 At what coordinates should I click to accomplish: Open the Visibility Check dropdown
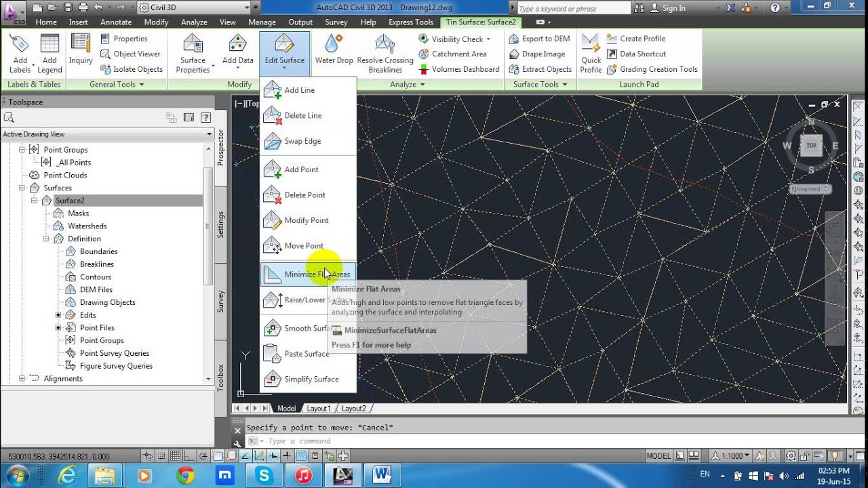pyautogui.click(x=454, y=39)
